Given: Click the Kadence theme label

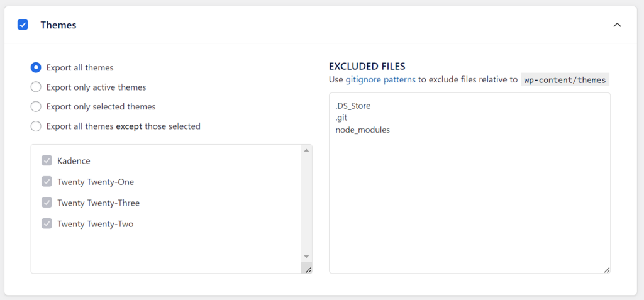Looking at the screenshot, I should point(74,160).
